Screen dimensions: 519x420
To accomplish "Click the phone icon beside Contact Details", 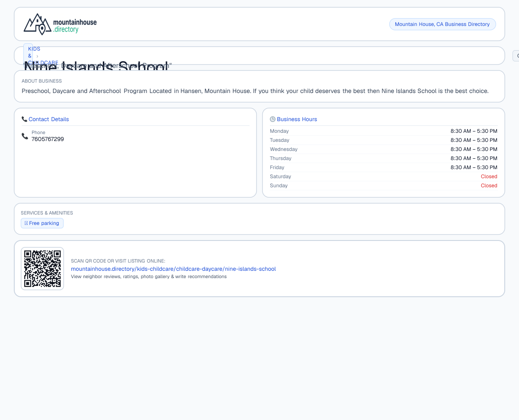I will click(x=24, y=119).
